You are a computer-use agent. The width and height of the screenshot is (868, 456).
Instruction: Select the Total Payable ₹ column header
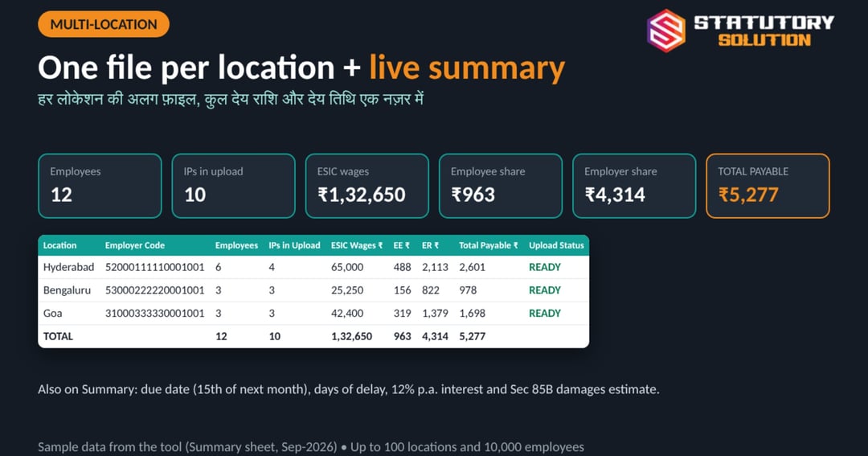click(489, 245)
